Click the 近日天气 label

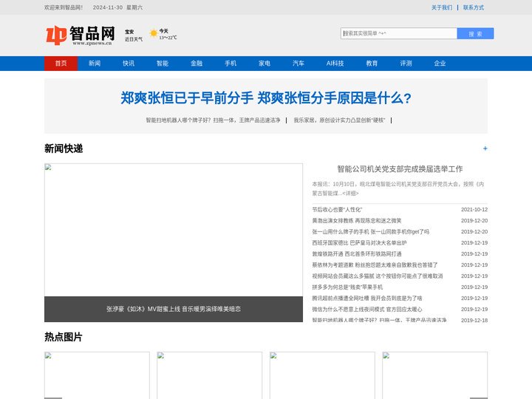click(133, 39)
